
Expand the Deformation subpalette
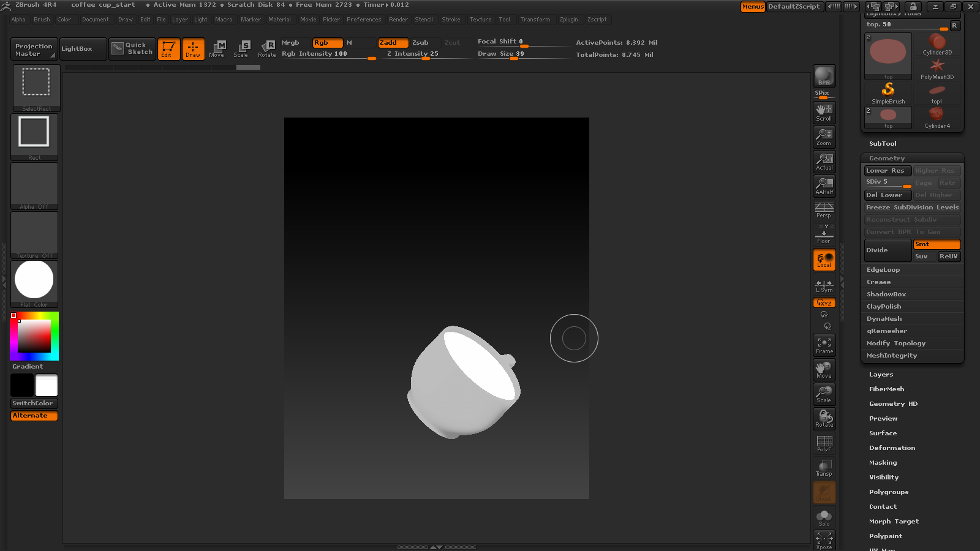click(892, 448)
